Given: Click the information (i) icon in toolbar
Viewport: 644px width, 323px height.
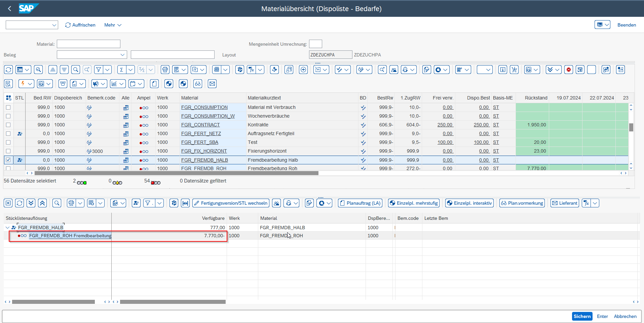Looking at the screenshot, I should 502,70.
